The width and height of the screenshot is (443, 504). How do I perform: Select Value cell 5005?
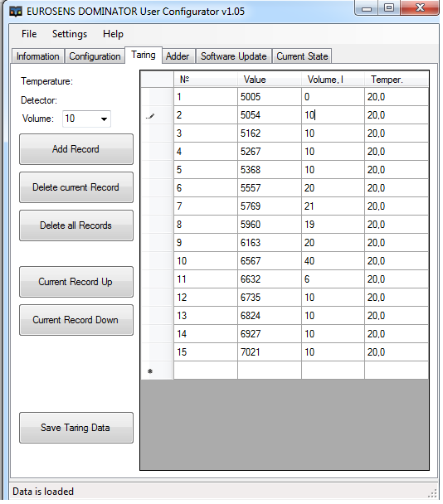coord(270,97)
